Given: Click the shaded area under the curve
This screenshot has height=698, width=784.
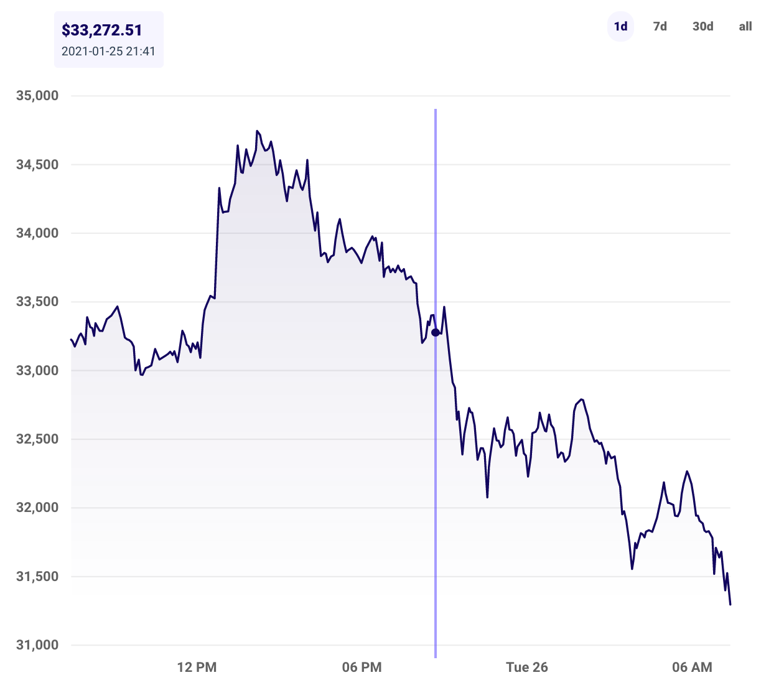Looking at the screenshot, I should tap(249, 435).
